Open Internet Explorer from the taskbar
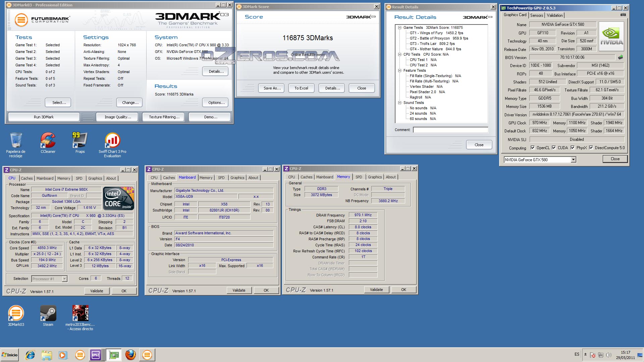The width and height of the screenshot is (644, 362). coord(30,355)
